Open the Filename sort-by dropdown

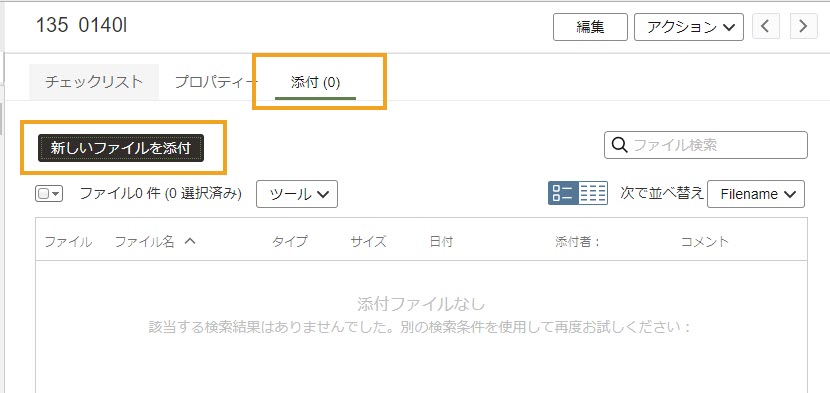click(756, 194)
